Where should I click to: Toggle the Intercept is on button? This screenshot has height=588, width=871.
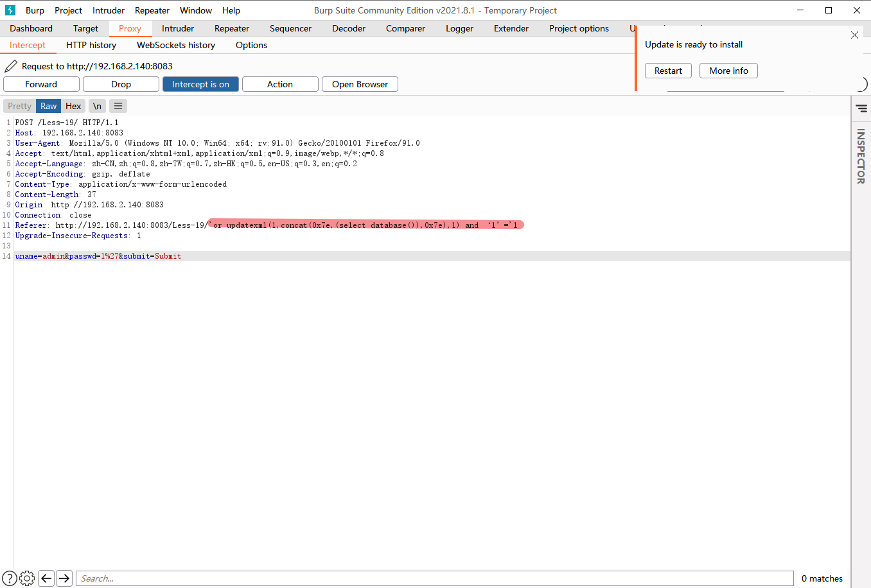pyautogui.click(x=200, y=84)
